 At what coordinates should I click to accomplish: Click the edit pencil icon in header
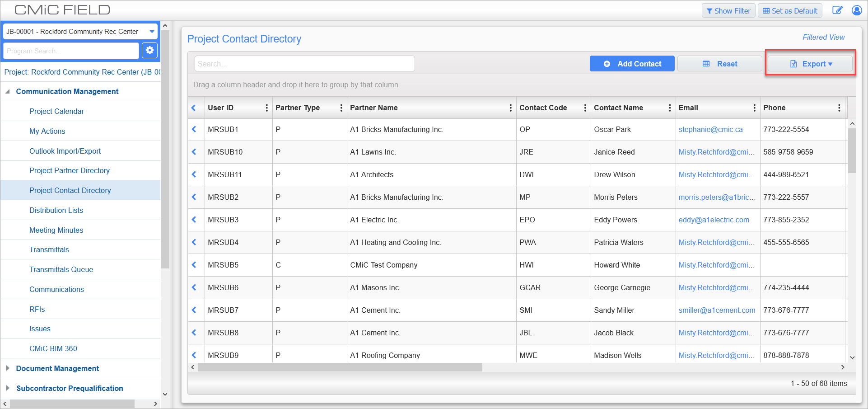pos(837,10)
